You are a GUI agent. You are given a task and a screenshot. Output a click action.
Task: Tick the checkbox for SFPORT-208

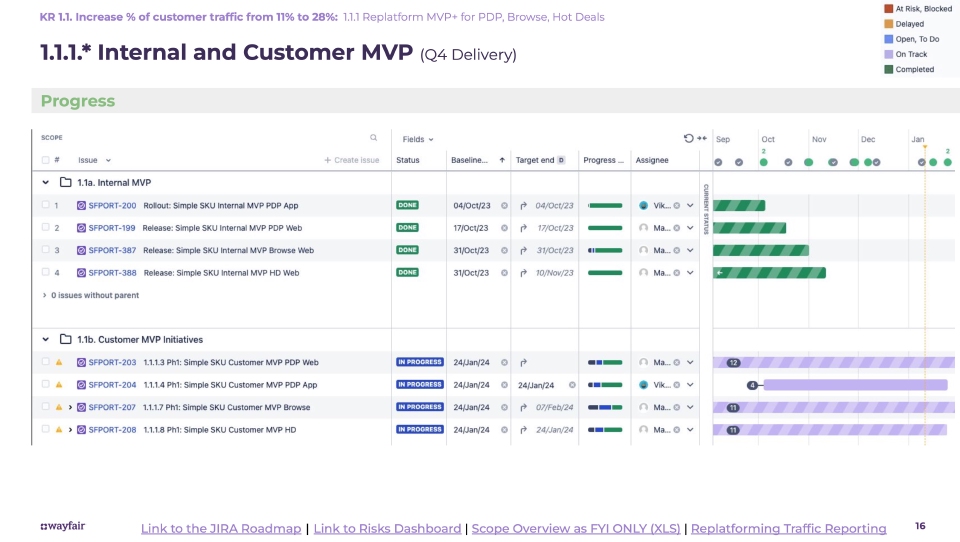click(x=45, y=429)
